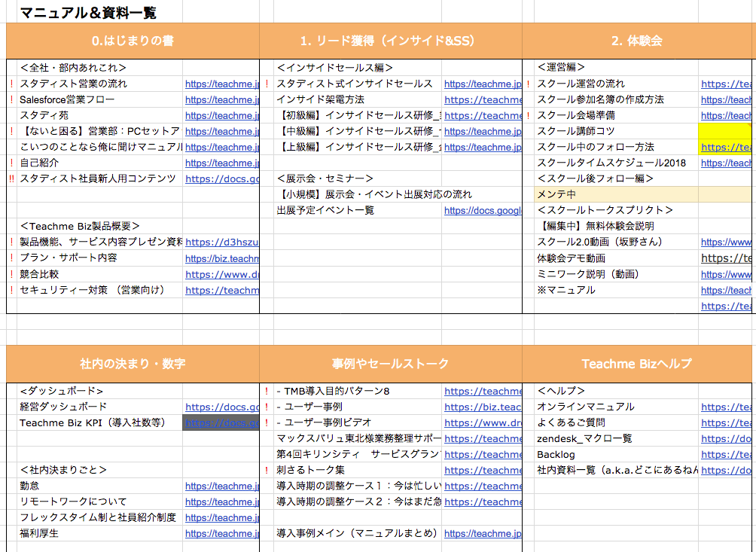
Task: Select yellow cell next to スクール講師コツ
Action: point(724,131)
